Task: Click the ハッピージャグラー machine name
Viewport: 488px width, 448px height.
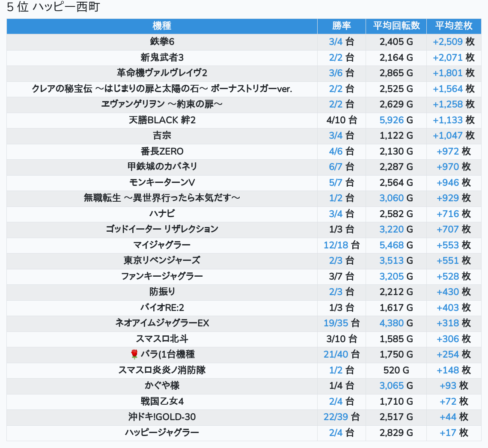Action: tap(162, 433)
